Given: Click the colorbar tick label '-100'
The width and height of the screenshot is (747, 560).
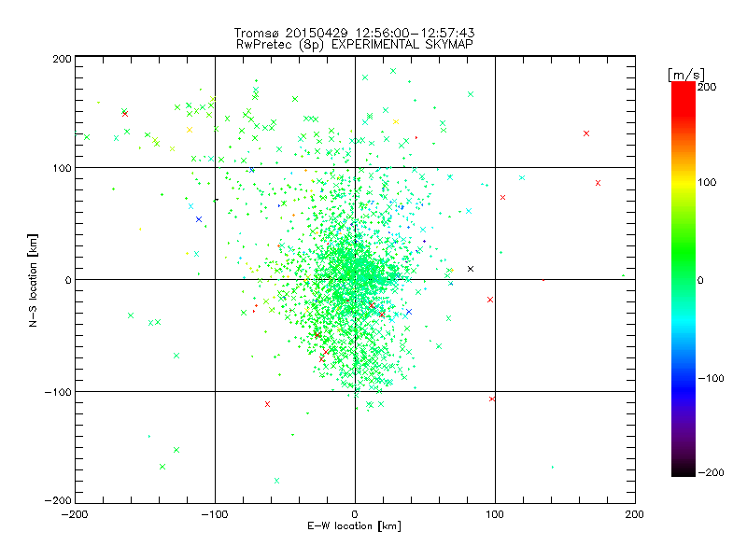Looking at the screenshot, I should (711, 378).
